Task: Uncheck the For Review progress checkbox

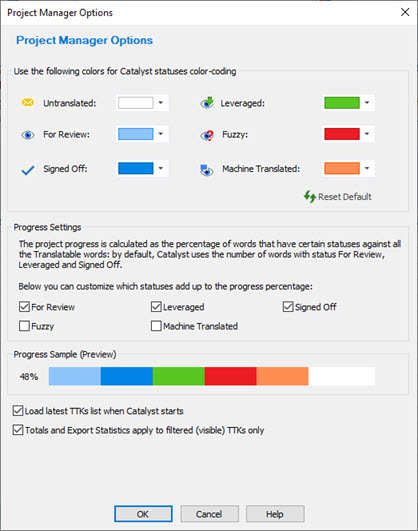Action: (x=24, y=307)
